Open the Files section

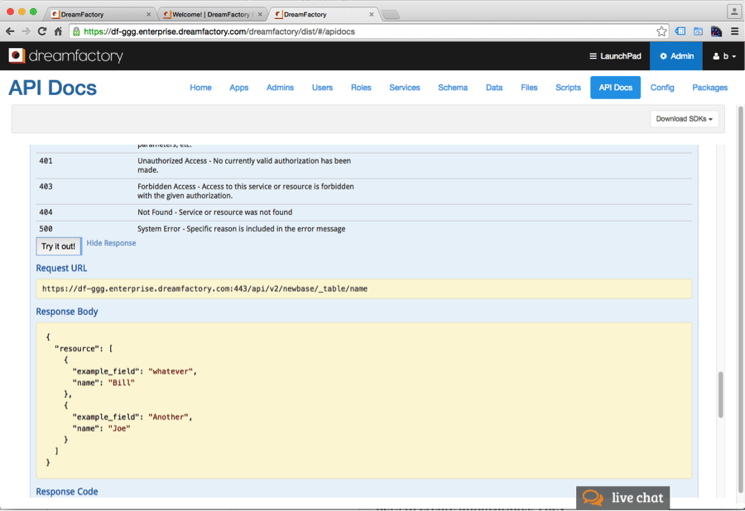tap(529, 87)
